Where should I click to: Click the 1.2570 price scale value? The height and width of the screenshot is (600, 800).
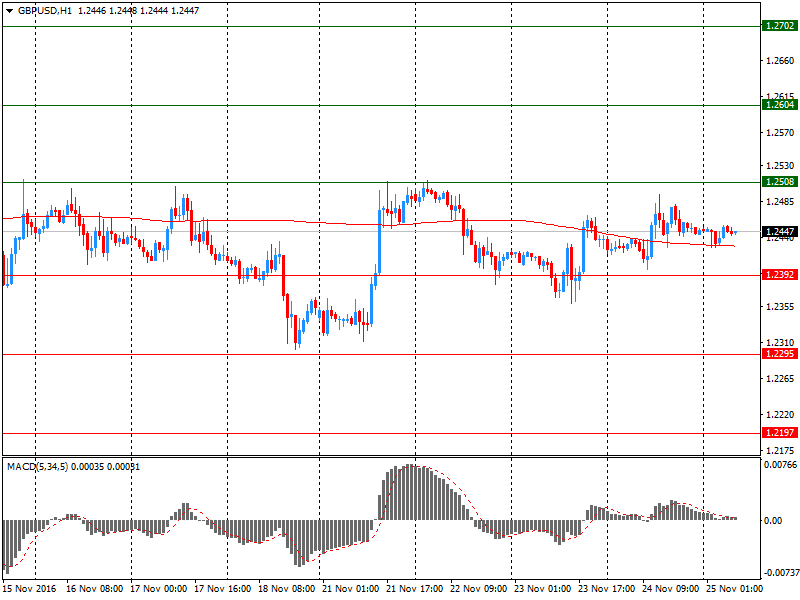click(780, 133)
